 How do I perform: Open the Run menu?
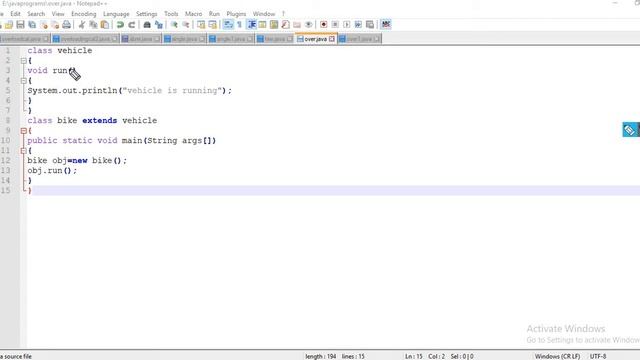(214, 14)
